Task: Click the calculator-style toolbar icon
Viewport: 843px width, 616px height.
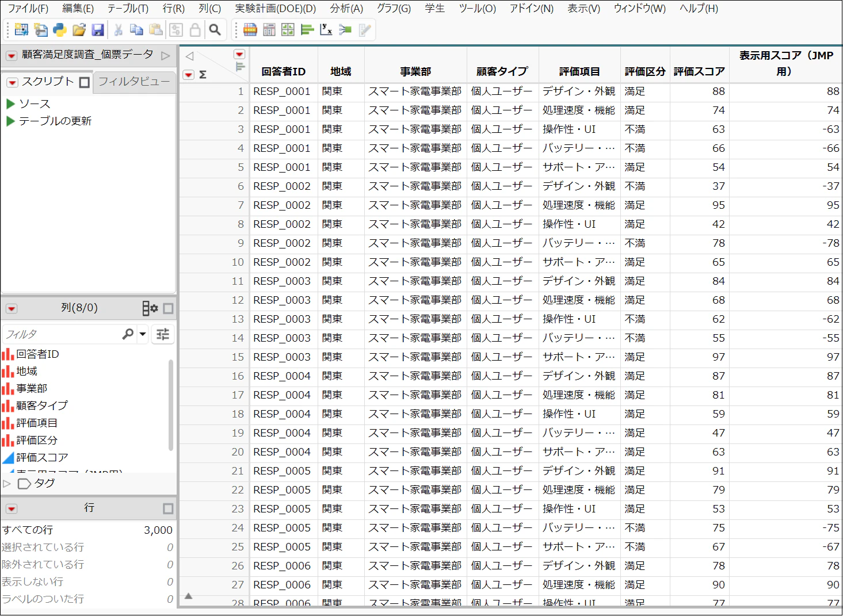Action: point(269,30)
